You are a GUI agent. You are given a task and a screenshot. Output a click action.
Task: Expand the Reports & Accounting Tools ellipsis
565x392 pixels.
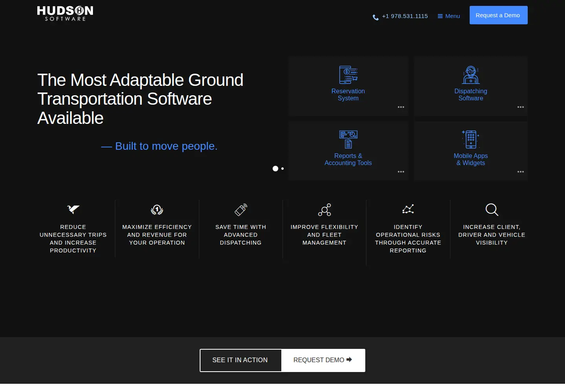tap(401, 172)
